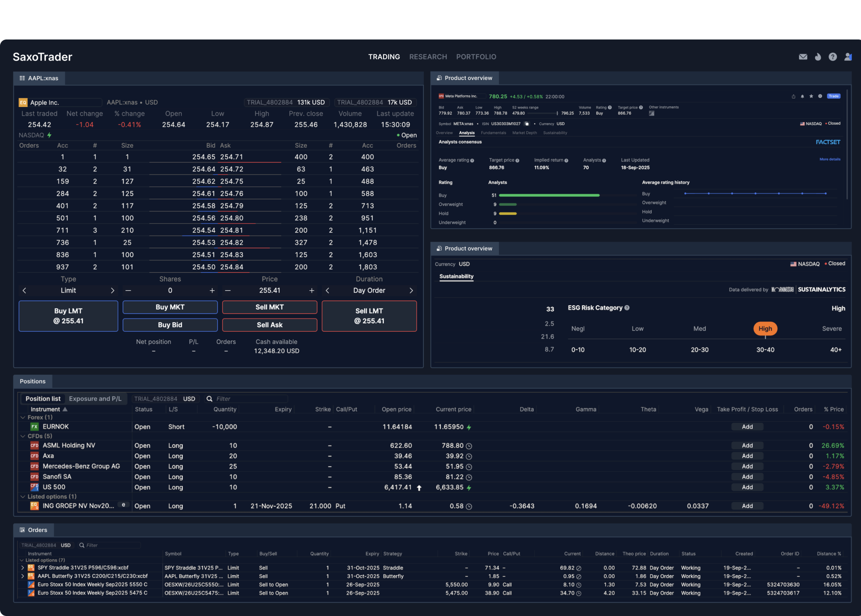Click the price alert bell for Meta
Image resolution: width=861 pixels, height=616 pixels.
[x=802, y=96]
